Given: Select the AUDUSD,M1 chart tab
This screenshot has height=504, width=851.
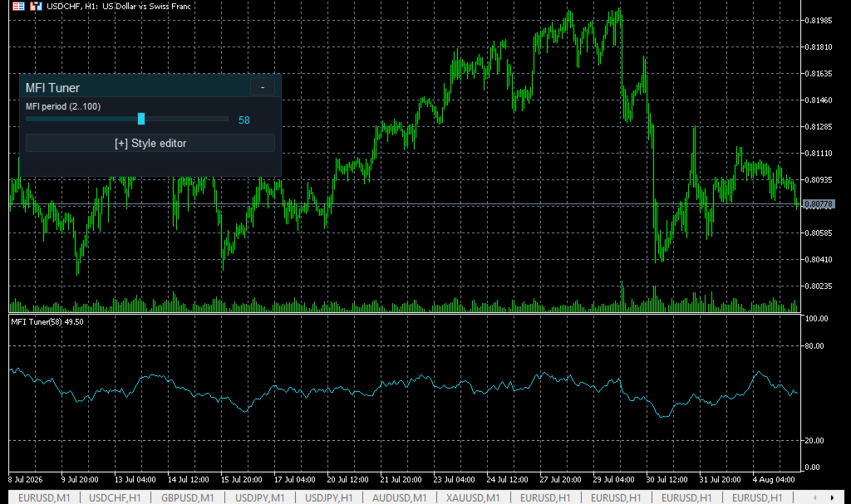Looking at the screenshot, I should pos(400,497).
